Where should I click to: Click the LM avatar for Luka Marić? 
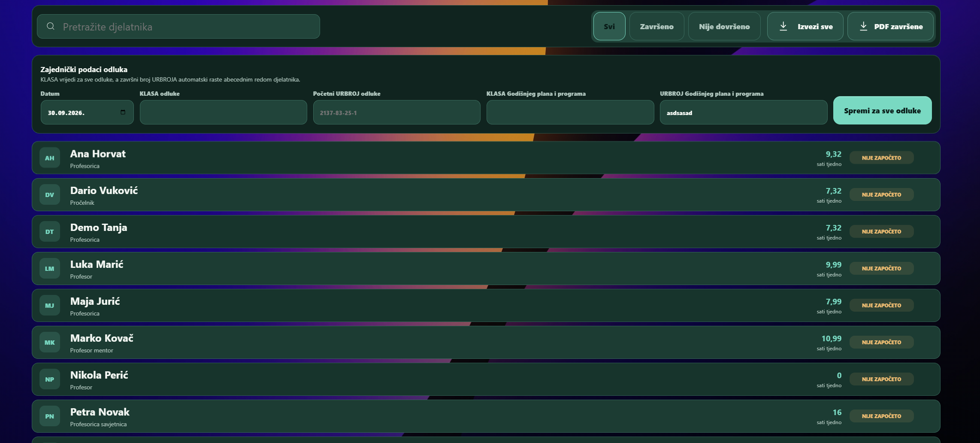pos(50,268)
